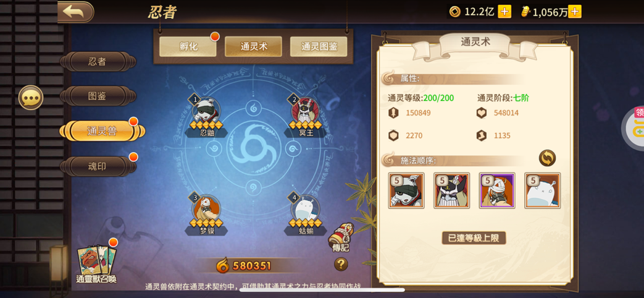Open the 魂印 side menu
Image resolution: width=644 pixels, height=298 pixels.
coord(98,166)
